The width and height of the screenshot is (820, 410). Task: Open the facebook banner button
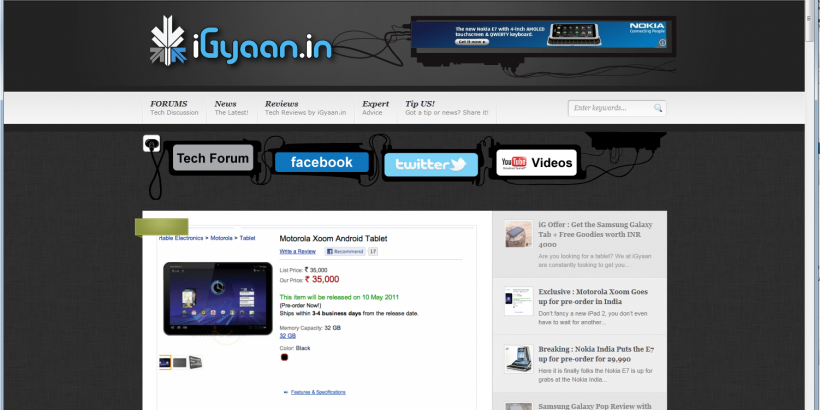(321, 162)
